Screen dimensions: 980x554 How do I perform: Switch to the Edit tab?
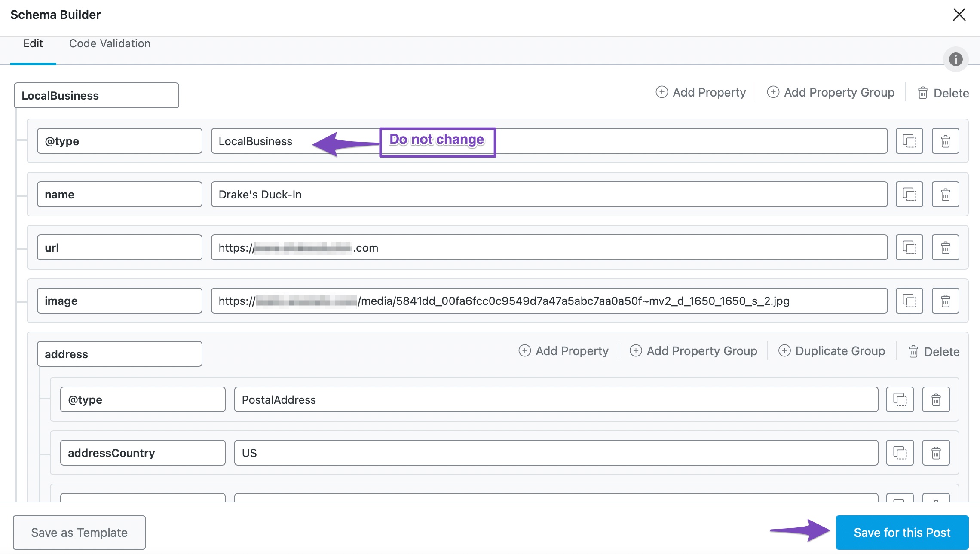33,43
